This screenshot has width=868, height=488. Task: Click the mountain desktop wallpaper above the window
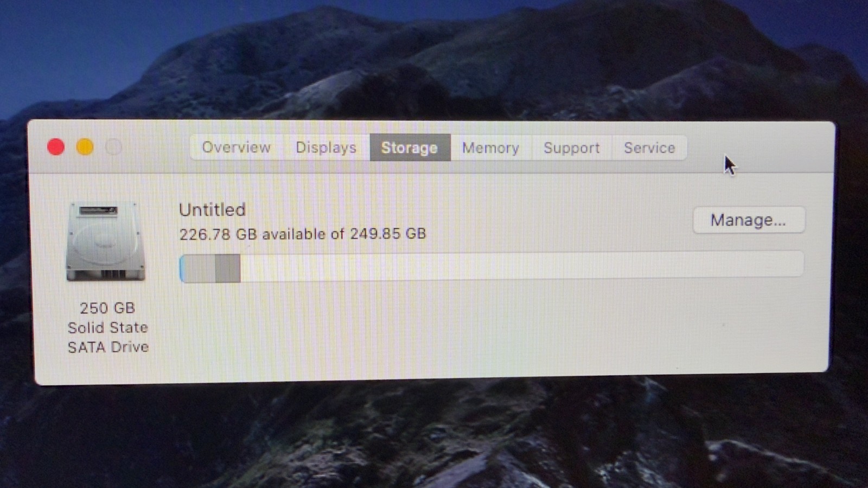point(434,60)
